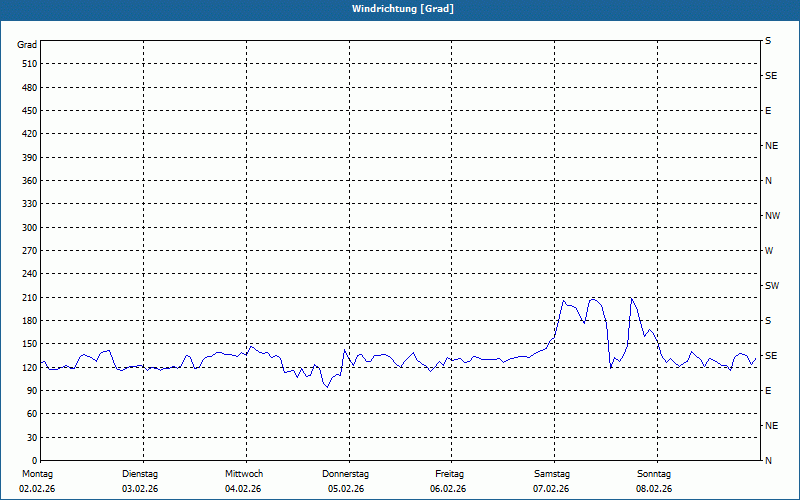Click the 360 degree axis label
Viewport: 800px width, 500px height.
28,181
